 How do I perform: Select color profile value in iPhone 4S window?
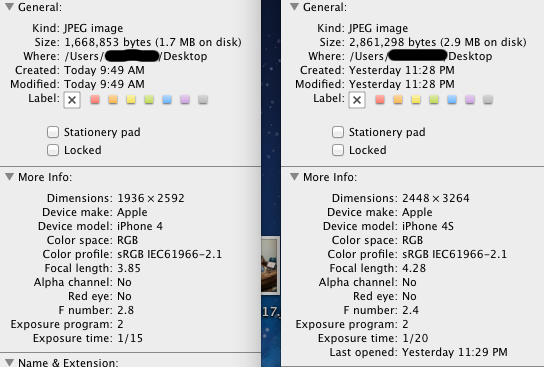pos(454,254)
